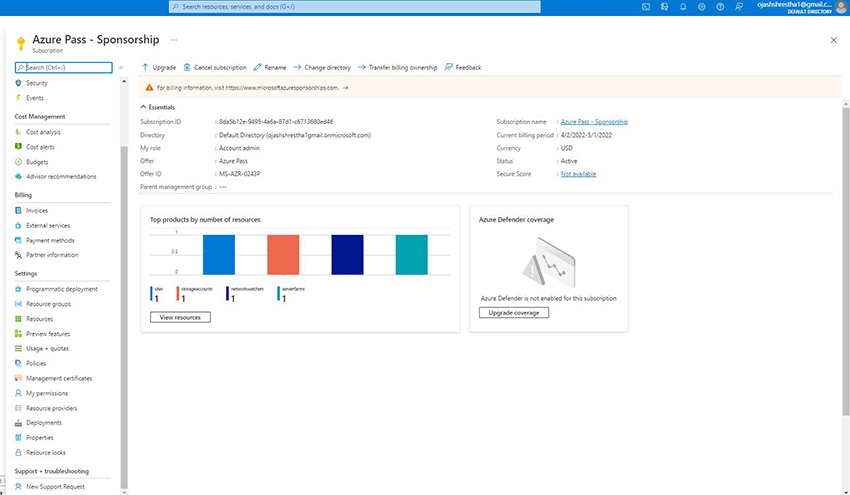This screenshot has height=495, width=850.
Task: Select Cancel subscription
Action: 215,67
